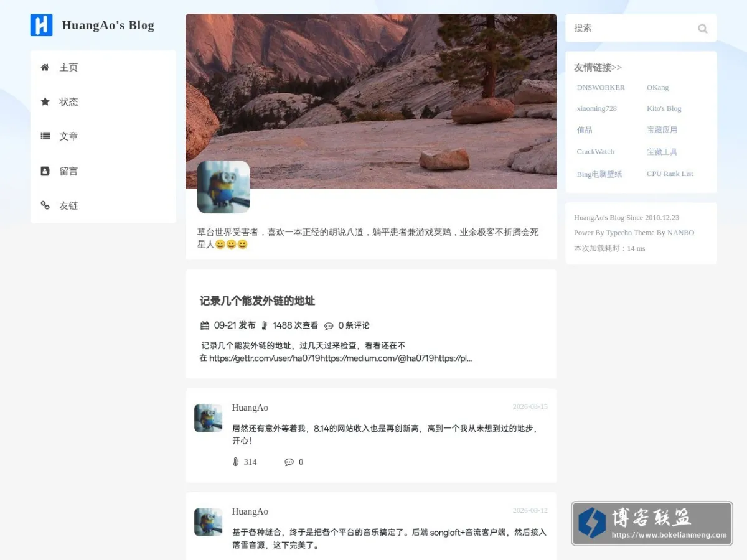Click the 友情链接>> heading
The height and width of the screenshot is (560, 747).
click(598, 67)
